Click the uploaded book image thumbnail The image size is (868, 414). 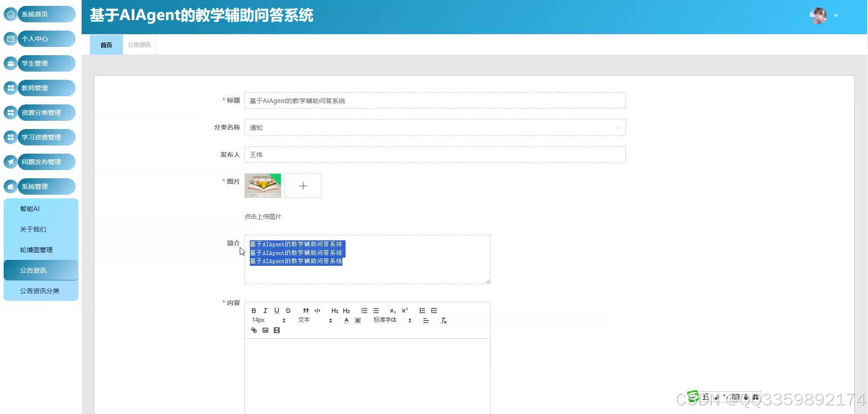[x=263, y=186]
